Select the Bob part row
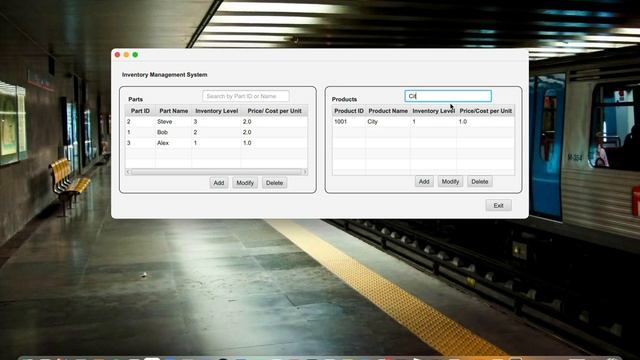This screenshot has height=360, width=640. click(216, 132)
